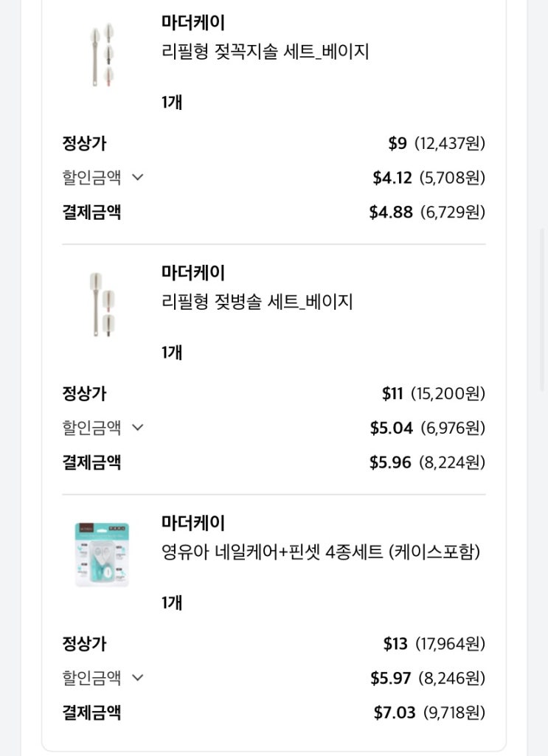
Task: Tap the 마더케이 brand above 젖병솔 세트
Action: 193,273
